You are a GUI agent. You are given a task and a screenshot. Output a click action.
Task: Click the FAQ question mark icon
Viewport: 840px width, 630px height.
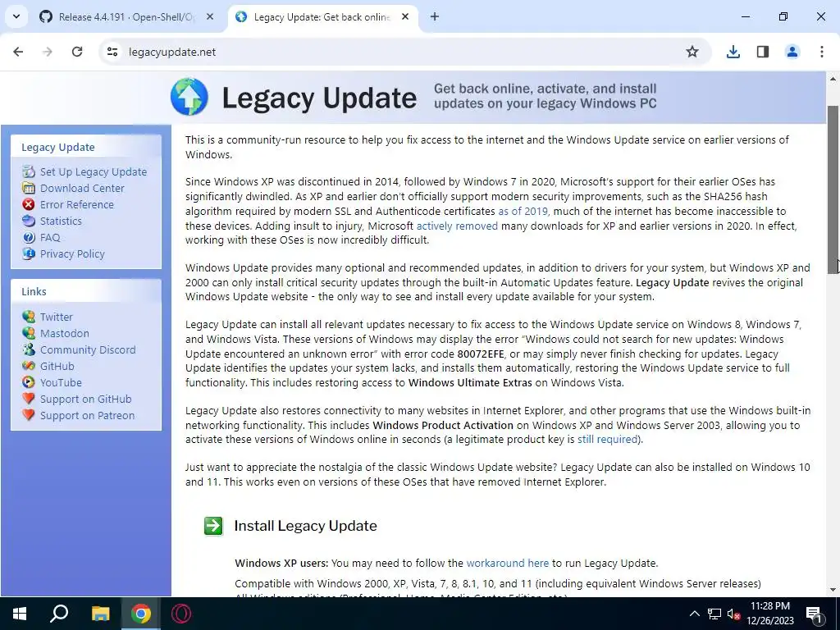click(x=29, y=237)
